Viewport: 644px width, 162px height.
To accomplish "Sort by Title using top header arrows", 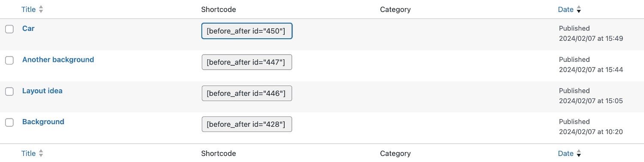I will 41,9.
